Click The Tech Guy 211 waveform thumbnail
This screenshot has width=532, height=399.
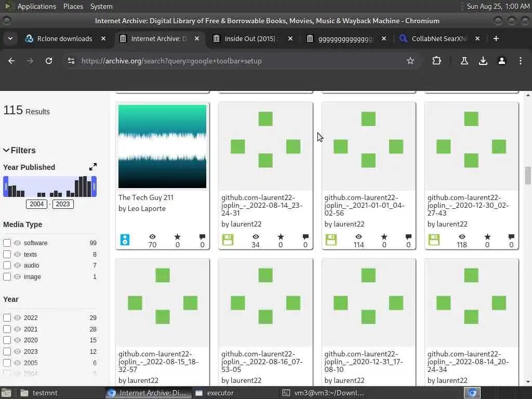click(162, 146)
